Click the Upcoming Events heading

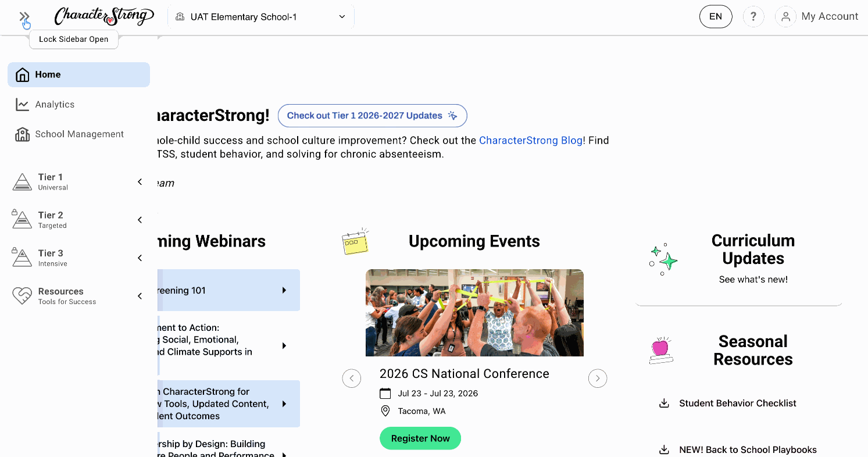click(x=474, y=241)
